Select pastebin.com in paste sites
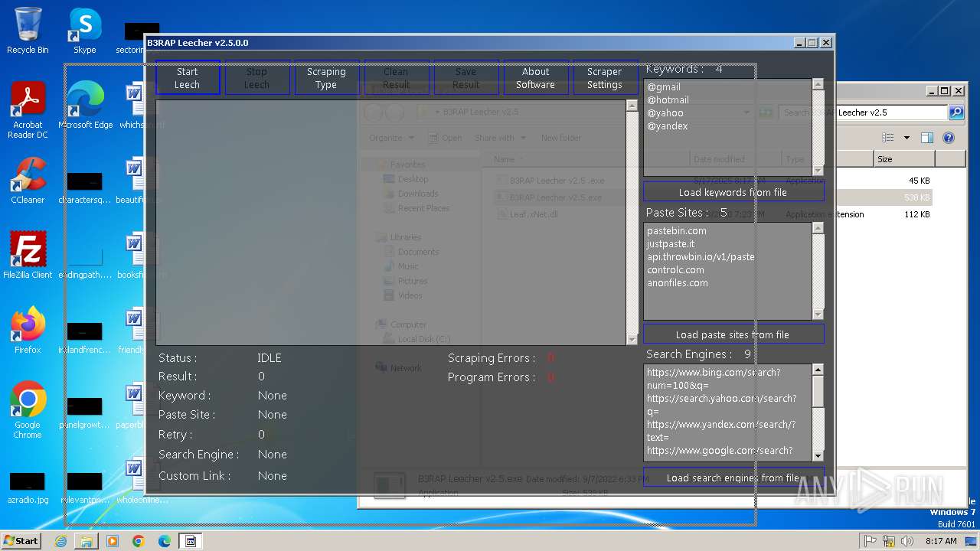This screenshot has width=980, height=551. coord(677,230)
